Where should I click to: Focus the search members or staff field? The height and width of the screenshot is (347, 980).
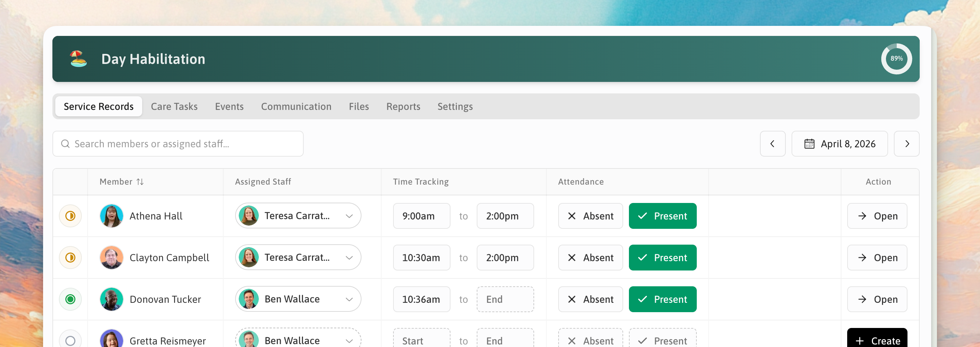[178, 144]
